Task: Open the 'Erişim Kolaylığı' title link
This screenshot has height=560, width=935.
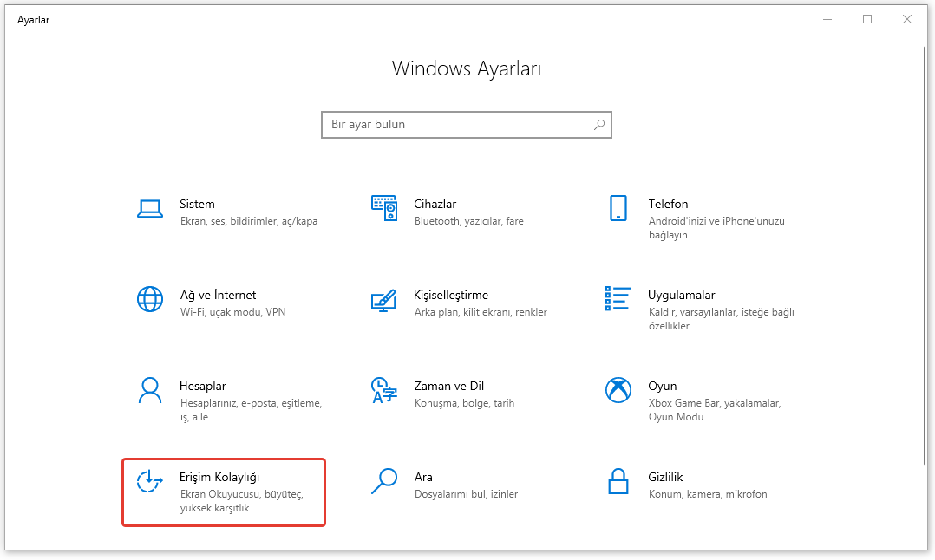Action: pyautogui.click(x=219, y=477)
